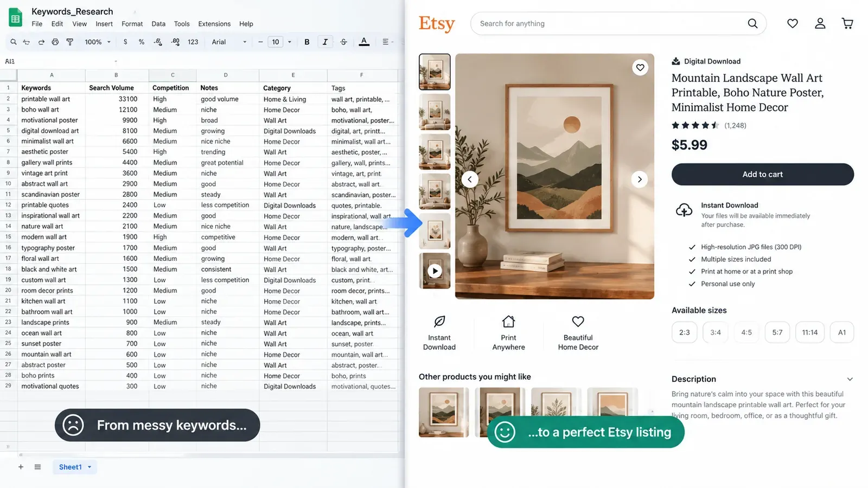Open the text color picker
868x488 pixels.
pyautogui.click(x=364, y=42)
